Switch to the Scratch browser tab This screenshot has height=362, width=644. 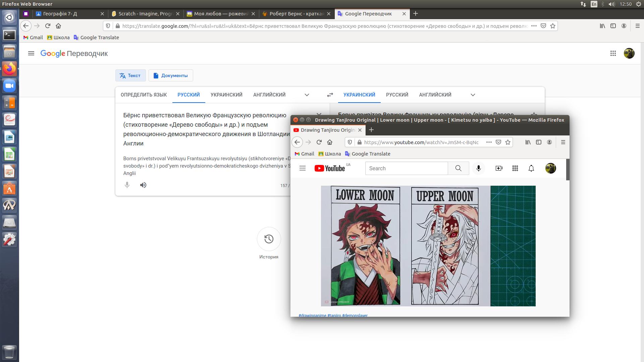tap(145, 14)
